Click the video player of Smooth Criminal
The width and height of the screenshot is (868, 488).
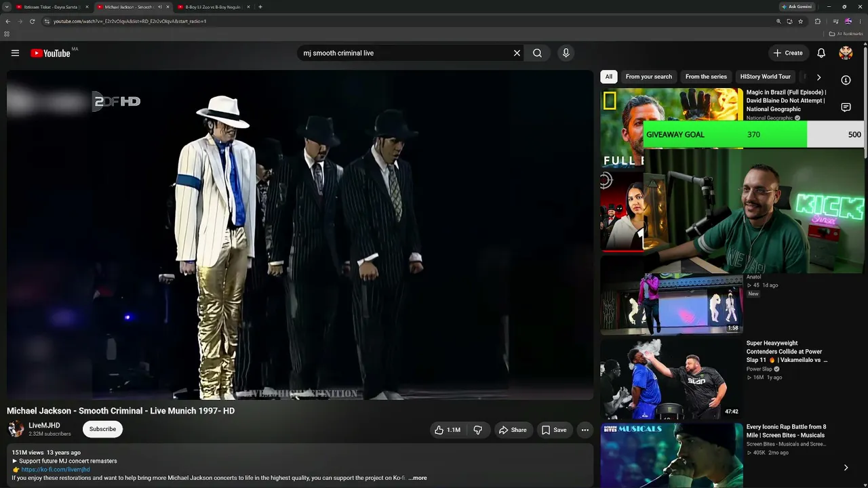pos(300,235)
